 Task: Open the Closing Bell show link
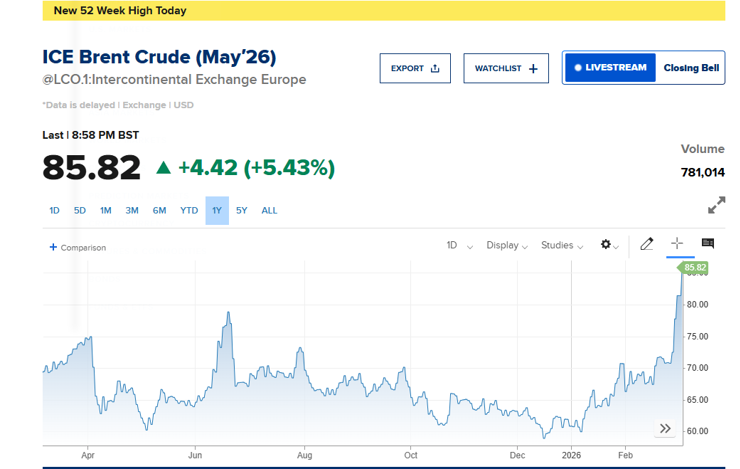[691, 68]
